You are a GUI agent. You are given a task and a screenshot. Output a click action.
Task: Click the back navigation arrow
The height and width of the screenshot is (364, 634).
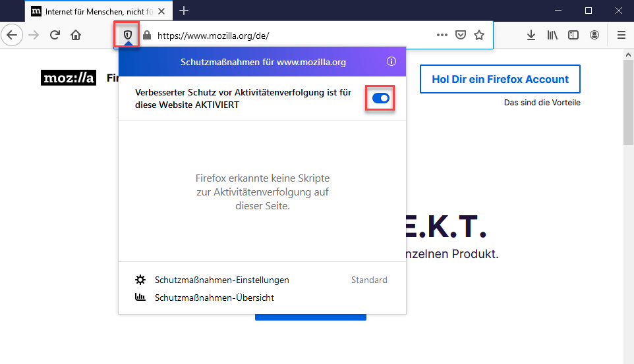12,35
